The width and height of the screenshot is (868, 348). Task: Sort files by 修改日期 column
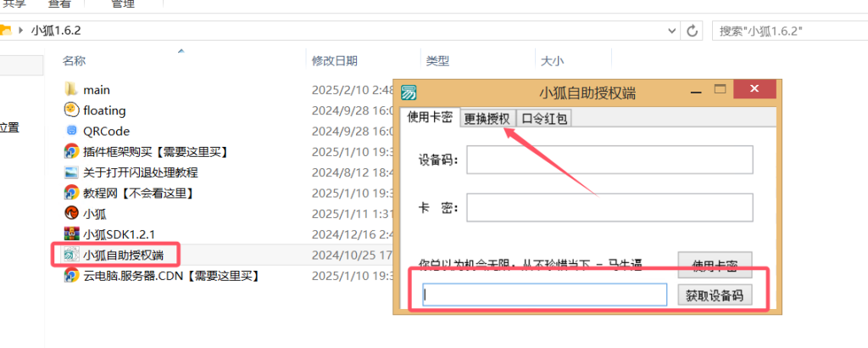(x=334, y=61)
